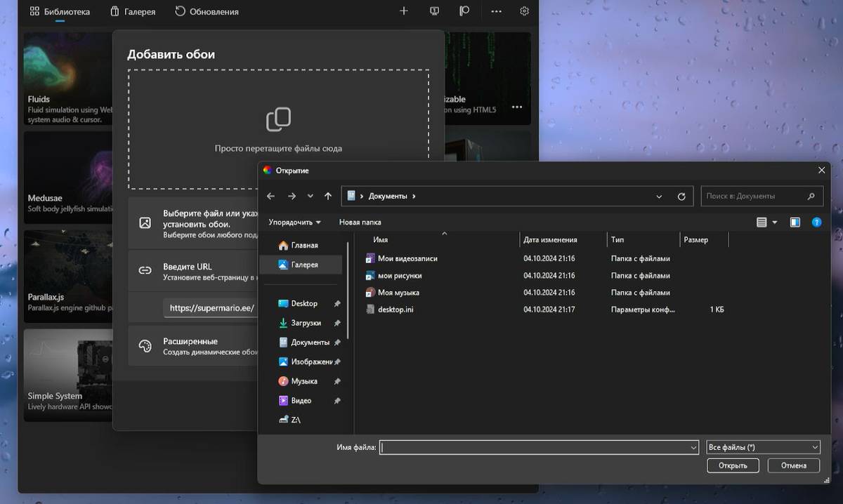This screenshot has height=504, width=843.
Task: Click the Открыть button
Action: 733,465
